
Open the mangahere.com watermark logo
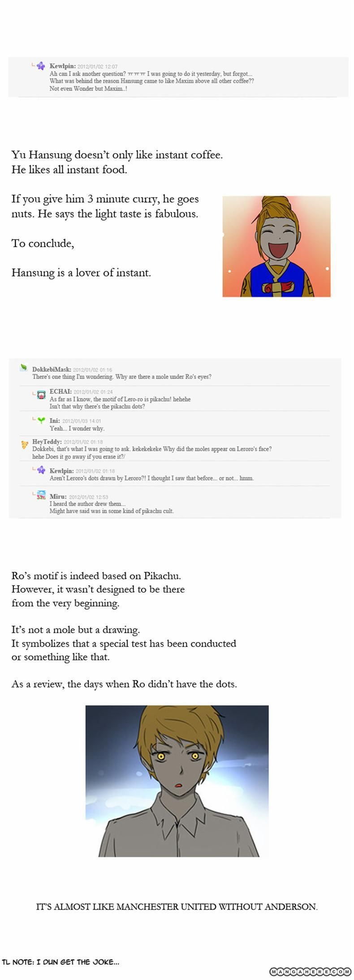[310, 971]
